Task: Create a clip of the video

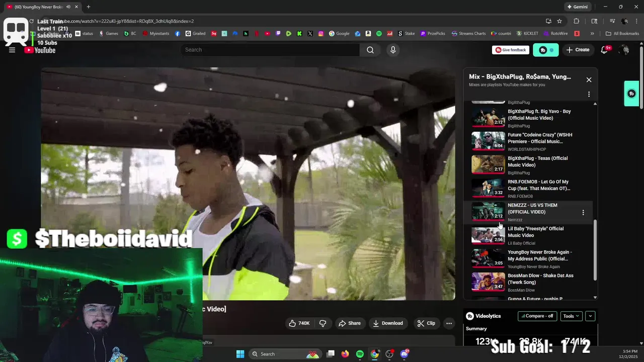Action: click(x=426, y=323)
